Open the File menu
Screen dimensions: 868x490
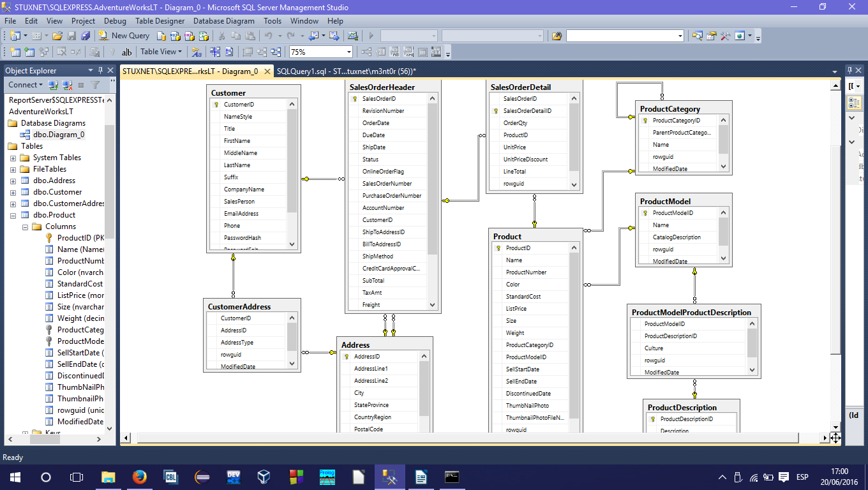10,20
